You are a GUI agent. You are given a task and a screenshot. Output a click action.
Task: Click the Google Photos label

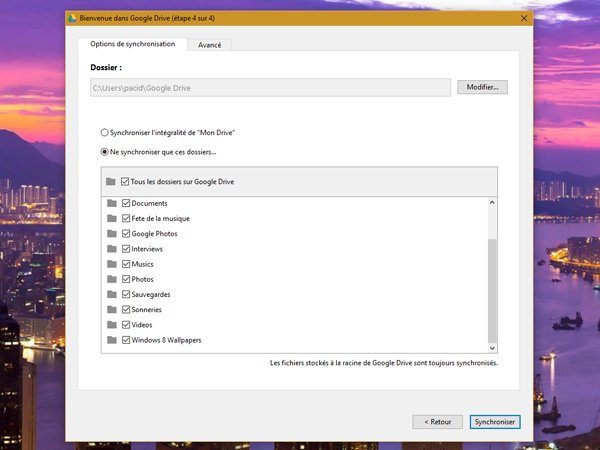(155, 233)
